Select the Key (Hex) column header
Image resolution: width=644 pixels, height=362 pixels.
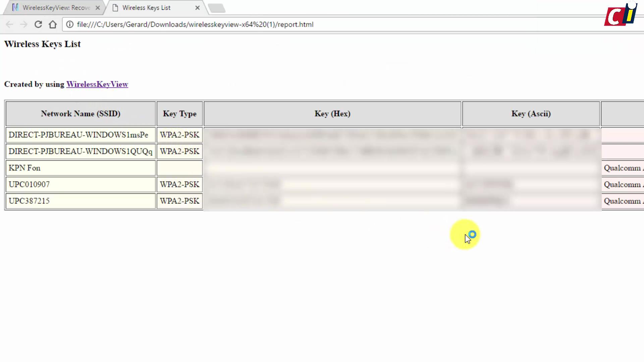click(x=332, y=114)
